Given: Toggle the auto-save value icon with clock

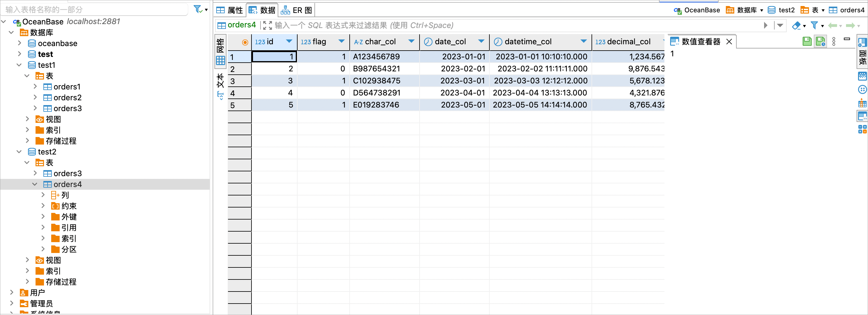Looking at the screenshot, I should point(820,42).
